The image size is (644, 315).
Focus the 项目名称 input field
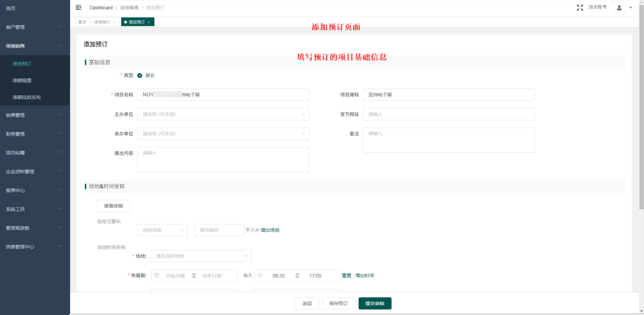[x=223, y=94]
